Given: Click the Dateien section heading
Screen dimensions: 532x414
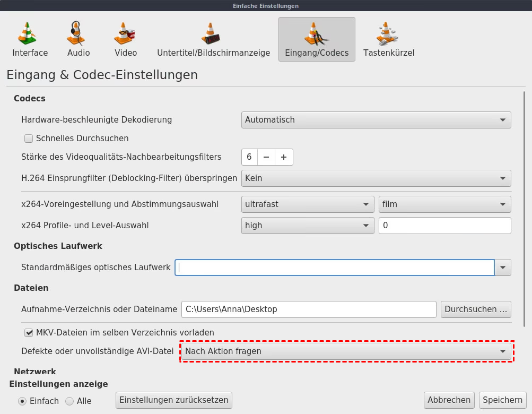Looking at the screenshot, I should click(x=31, y=288).
